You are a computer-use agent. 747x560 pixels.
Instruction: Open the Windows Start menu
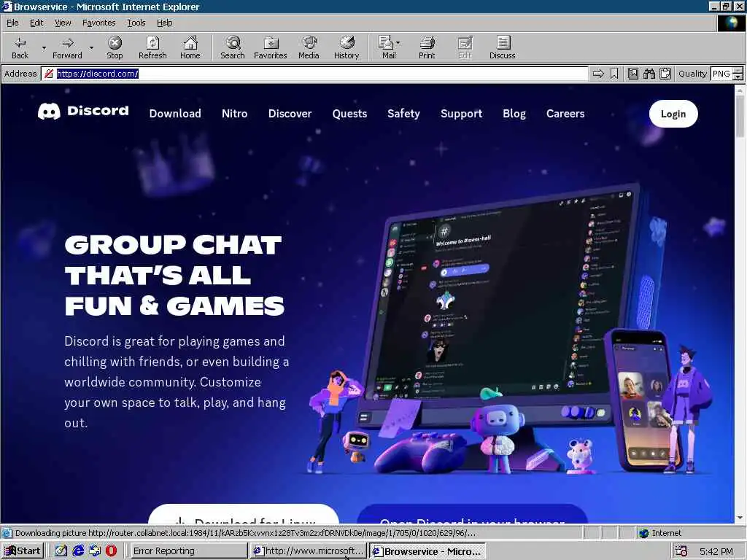[x=23, y=551]
